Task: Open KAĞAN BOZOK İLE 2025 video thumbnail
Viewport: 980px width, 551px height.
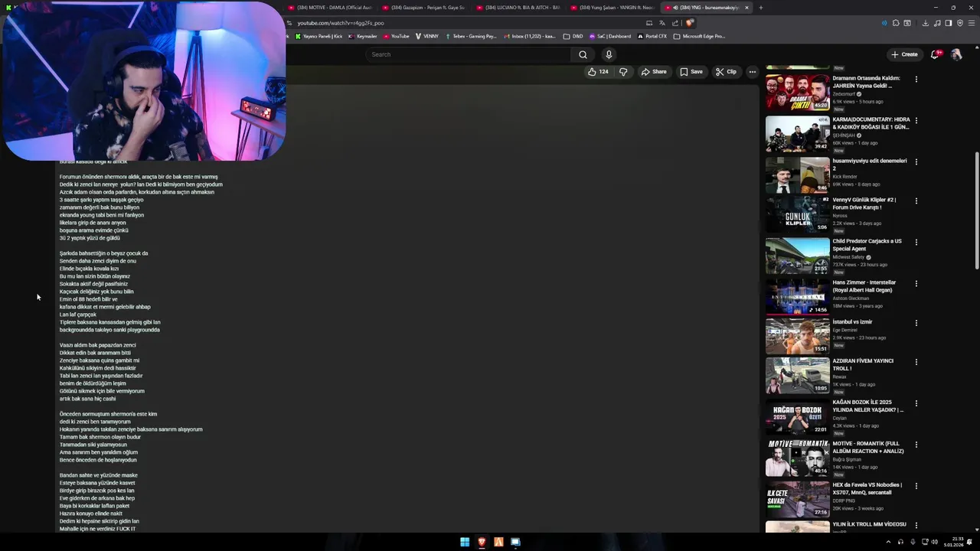Action: click(797, 416)
